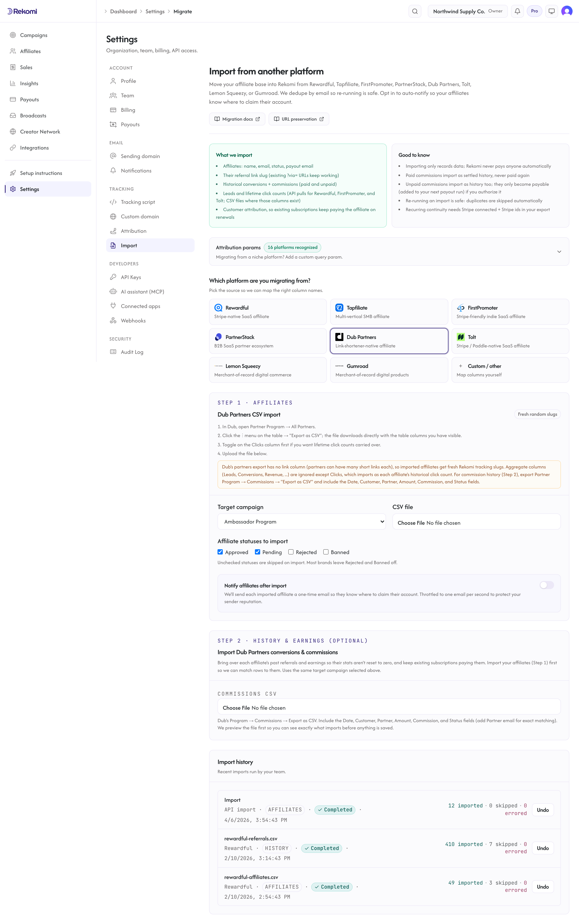The image size is (579, 924).
Task: Go to Custom domain settings
Action: (150, 216)
